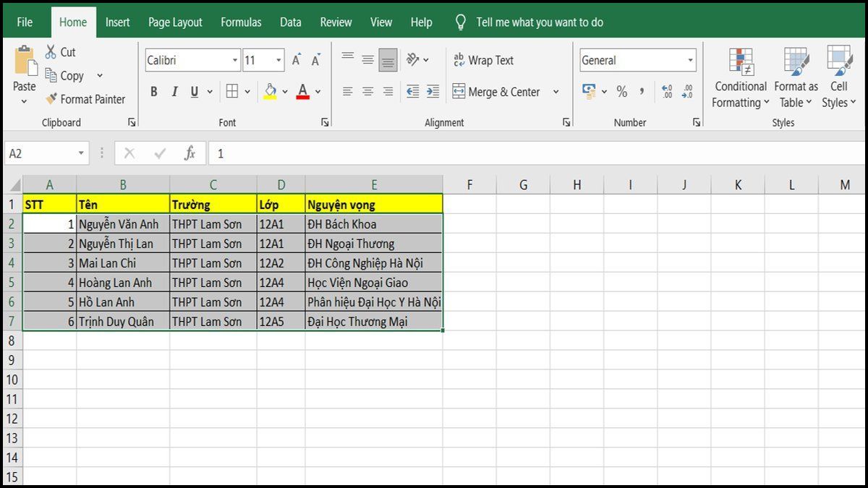
Task: Center text horizontally in cells
Action: tap(368, 92)
